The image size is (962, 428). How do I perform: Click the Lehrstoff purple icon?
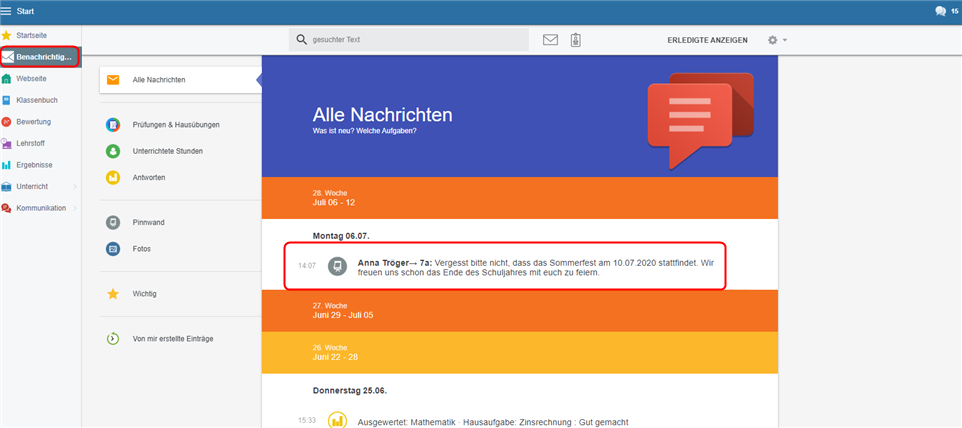[x=7, y=143]
